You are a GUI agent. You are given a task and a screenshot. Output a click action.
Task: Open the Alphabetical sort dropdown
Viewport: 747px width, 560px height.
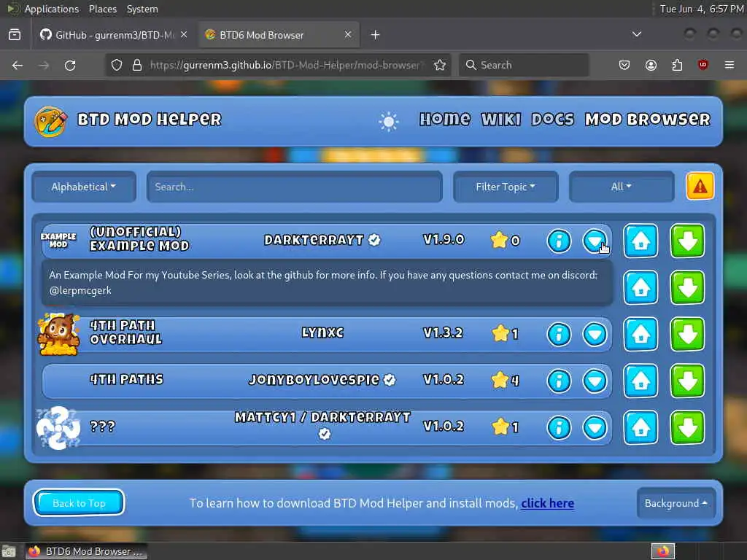[x=84, y=187]
